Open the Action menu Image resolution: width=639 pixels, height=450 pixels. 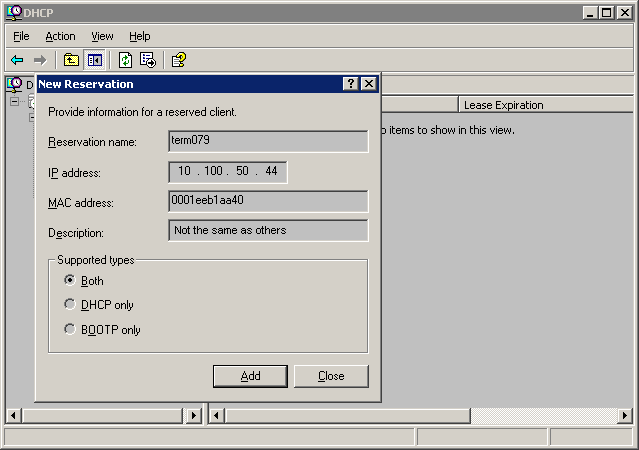click(x=60, y=36)
